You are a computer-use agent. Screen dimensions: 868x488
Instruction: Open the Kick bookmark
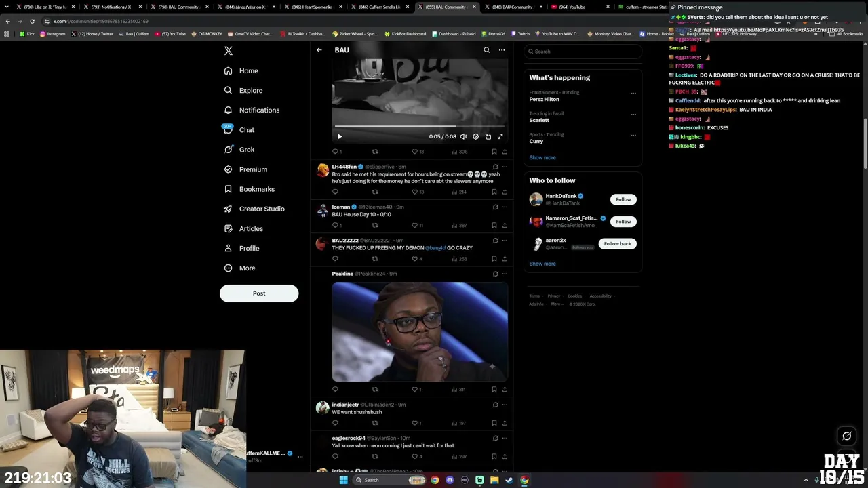point(27,33)
